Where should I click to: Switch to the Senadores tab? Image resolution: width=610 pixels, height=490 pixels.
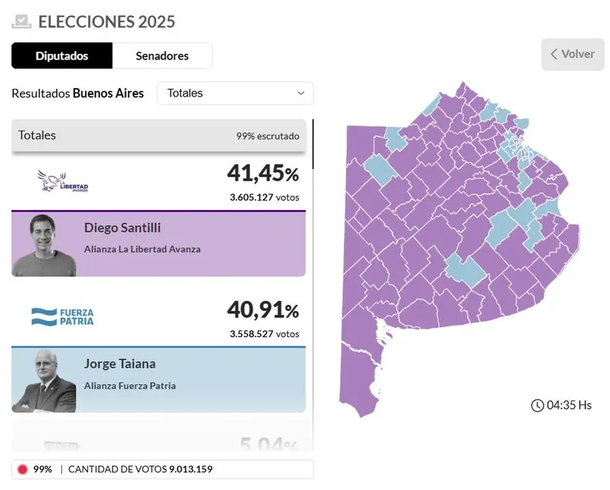tap(162, 56)
